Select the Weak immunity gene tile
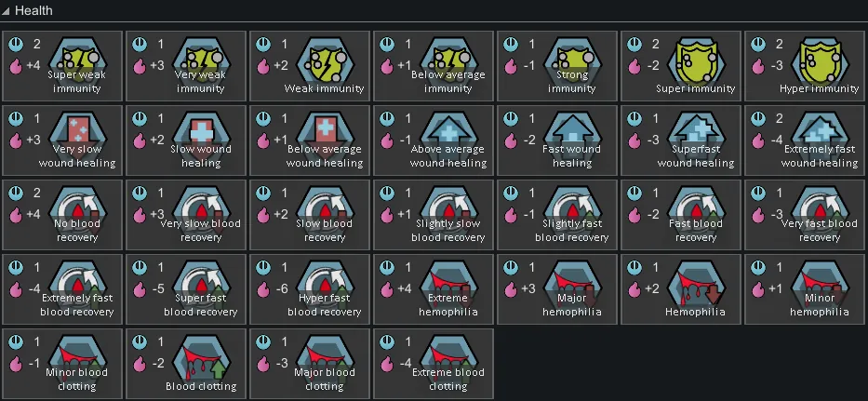 310,66
